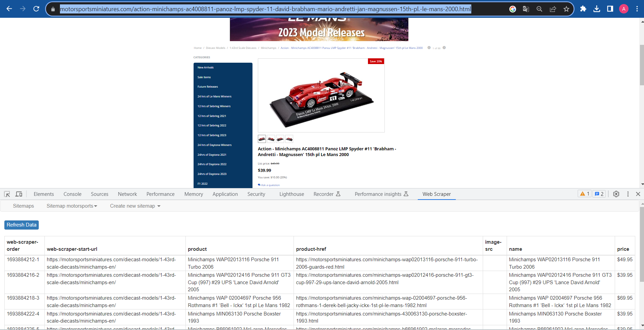Click the zoom magnifier icon in address bar
The image size is (644, 330).
coord(539,9)
